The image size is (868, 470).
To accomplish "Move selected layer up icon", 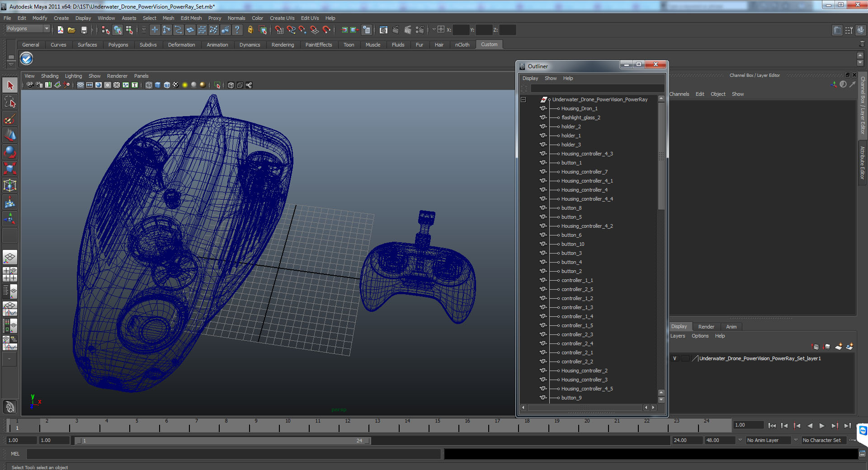I will (x=815, y=347).
